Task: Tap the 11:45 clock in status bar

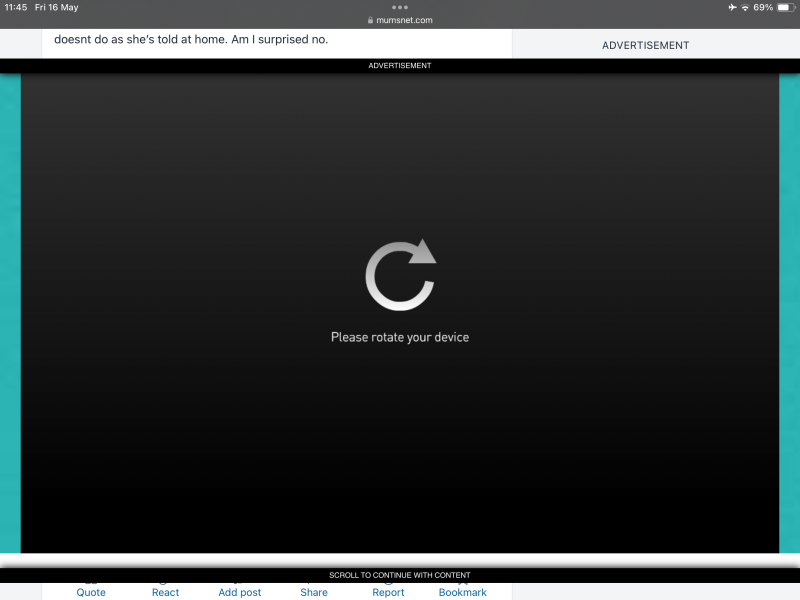Action: coord(16,7)
